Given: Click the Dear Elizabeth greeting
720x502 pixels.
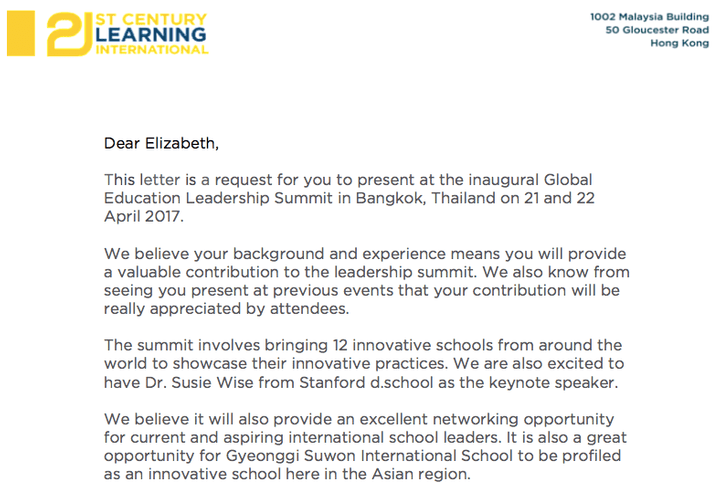Looking at the screenshot, I should (160, 143).
